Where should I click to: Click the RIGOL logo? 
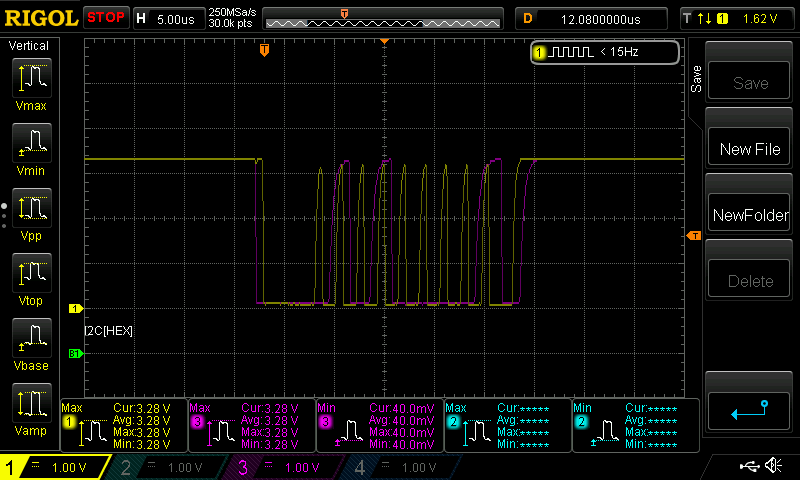pos(41,18)
